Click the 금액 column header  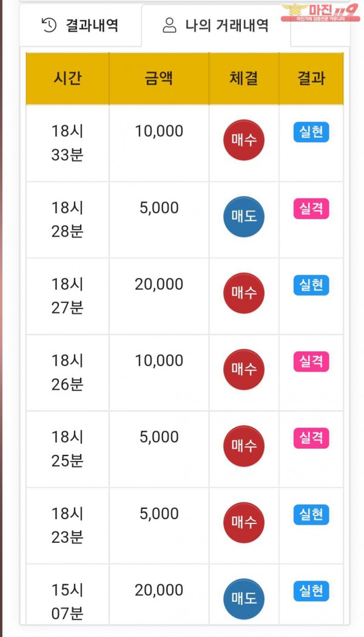point(159,78)
